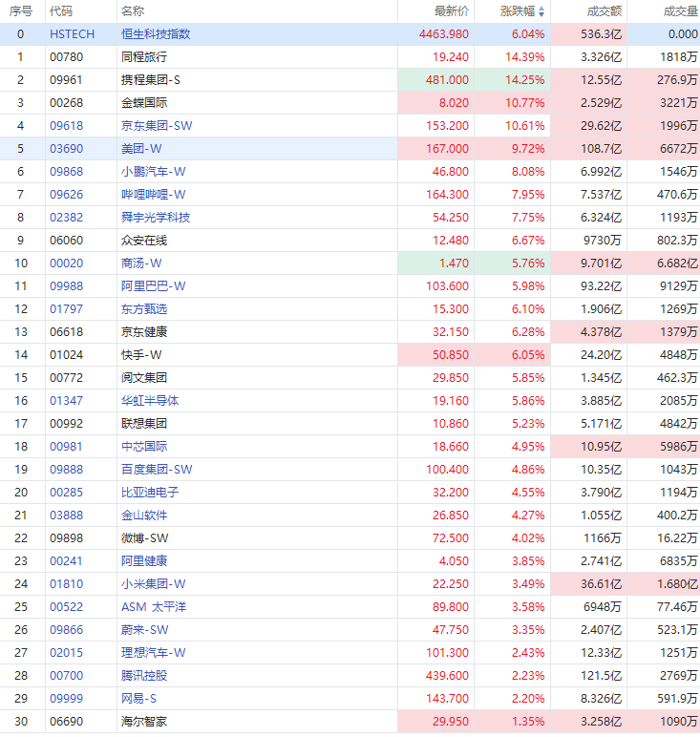This screenshot has height=737, width=700.
Task: Select the 携程集团-S name
Action: (x=151, y=80)
